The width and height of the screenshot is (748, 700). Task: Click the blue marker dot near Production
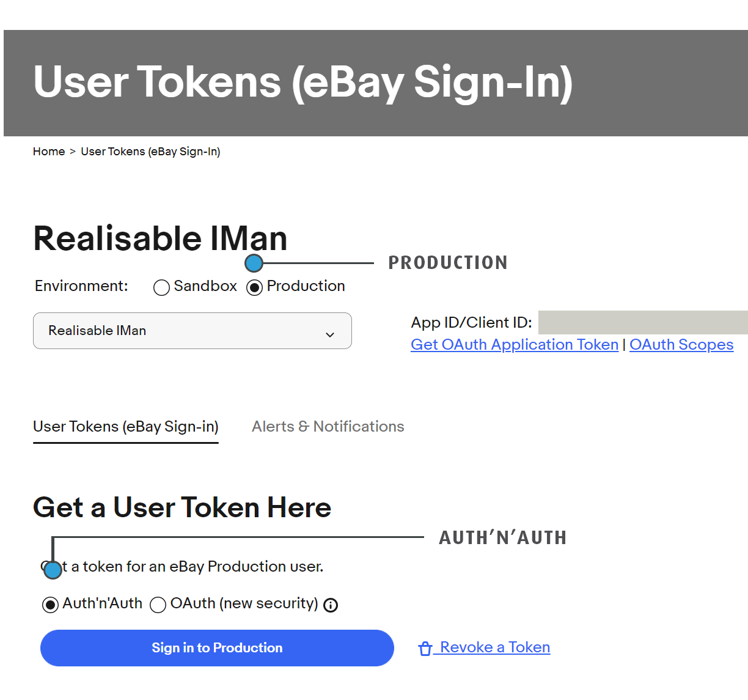click(x=254, y=263)
